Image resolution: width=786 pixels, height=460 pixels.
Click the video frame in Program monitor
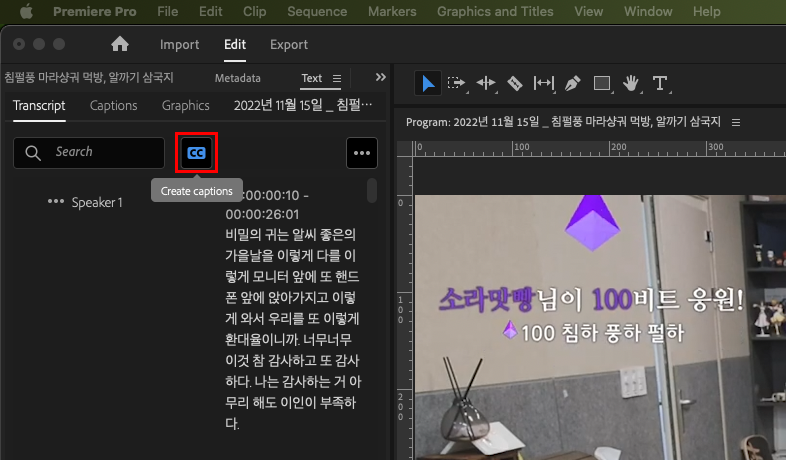pos(600,327)
